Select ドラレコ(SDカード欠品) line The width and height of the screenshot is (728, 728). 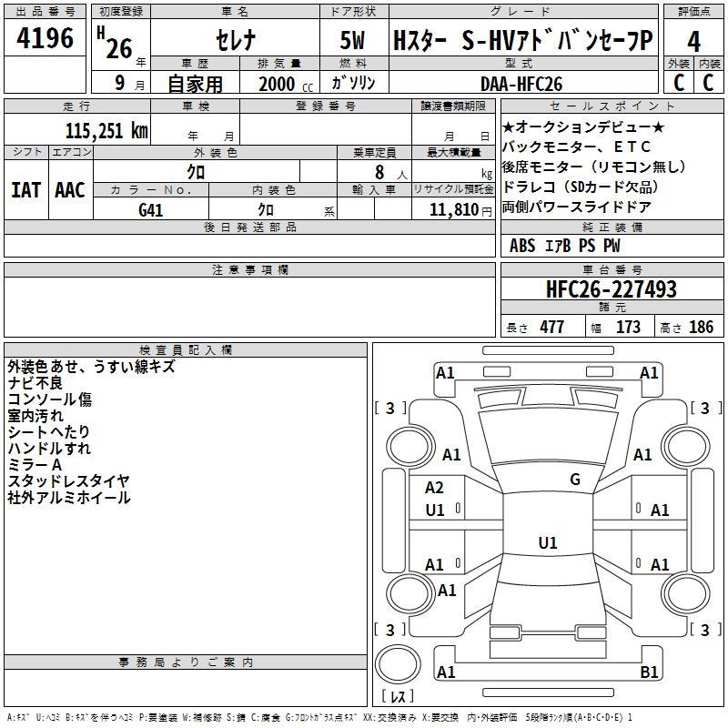(x=581, y=187)
